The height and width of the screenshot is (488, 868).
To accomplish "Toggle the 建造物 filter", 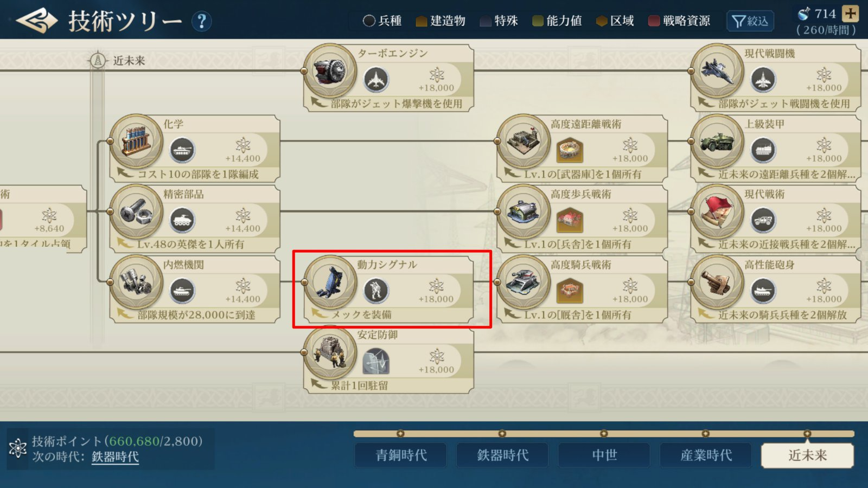I will (x=440, y=21).
